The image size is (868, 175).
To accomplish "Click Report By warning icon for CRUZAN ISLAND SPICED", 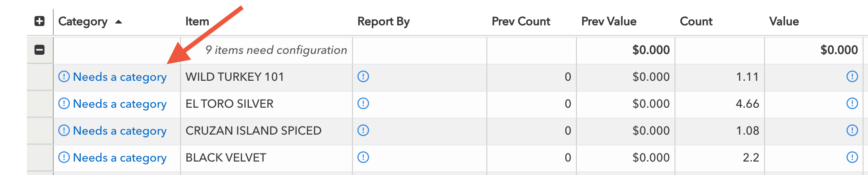I will pyautogui.click(x=363, y=131).
